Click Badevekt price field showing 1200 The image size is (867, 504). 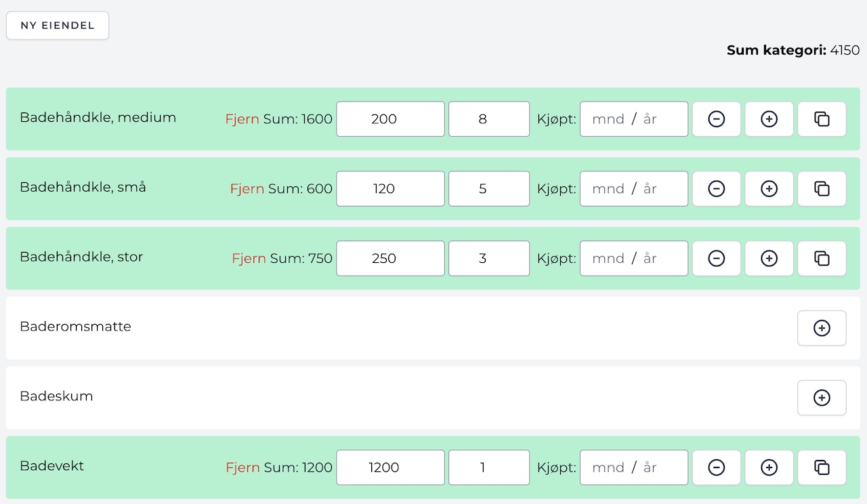point(390,467)
